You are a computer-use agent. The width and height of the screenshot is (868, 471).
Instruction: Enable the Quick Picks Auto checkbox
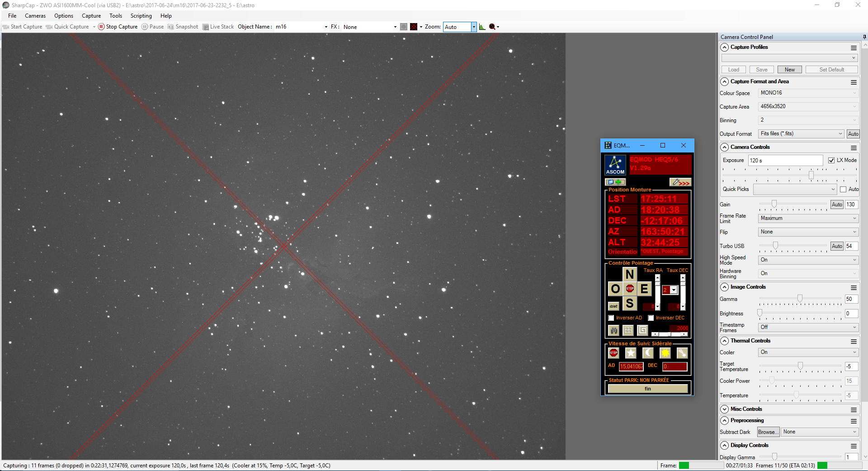843,190
